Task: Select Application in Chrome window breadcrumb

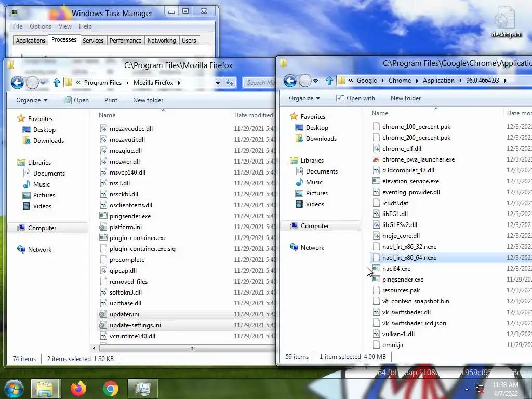Action: [x=438, y=81]
